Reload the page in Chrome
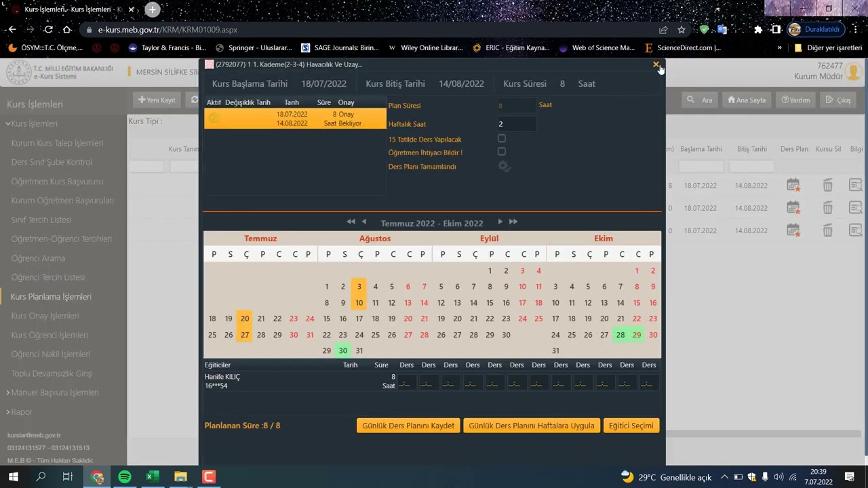868x488 pixels. [x=48, y=30]
